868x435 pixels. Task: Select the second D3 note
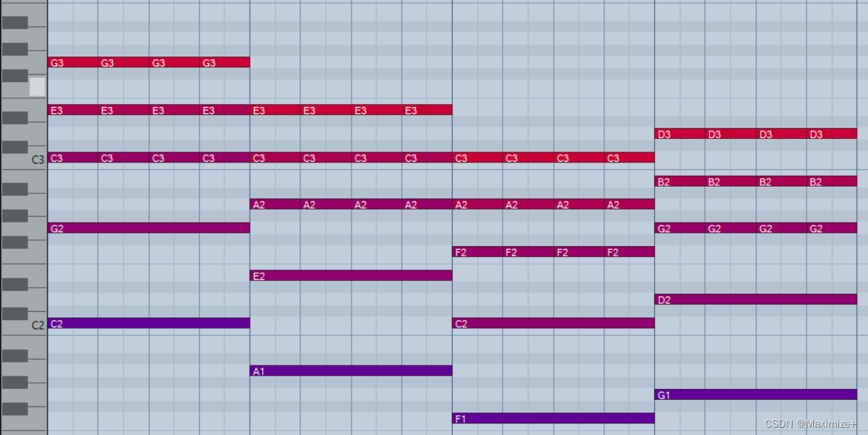tap(731, 133)
